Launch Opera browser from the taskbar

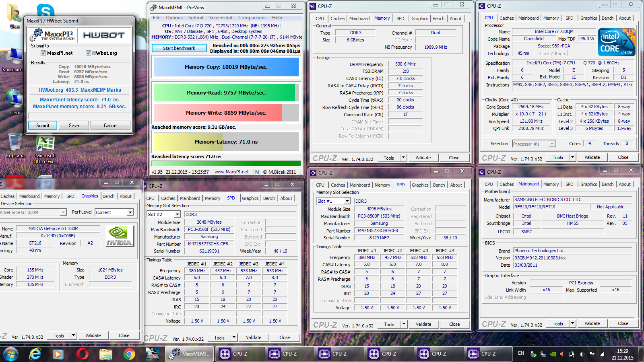pyautogui.click(x=82, y=354)
